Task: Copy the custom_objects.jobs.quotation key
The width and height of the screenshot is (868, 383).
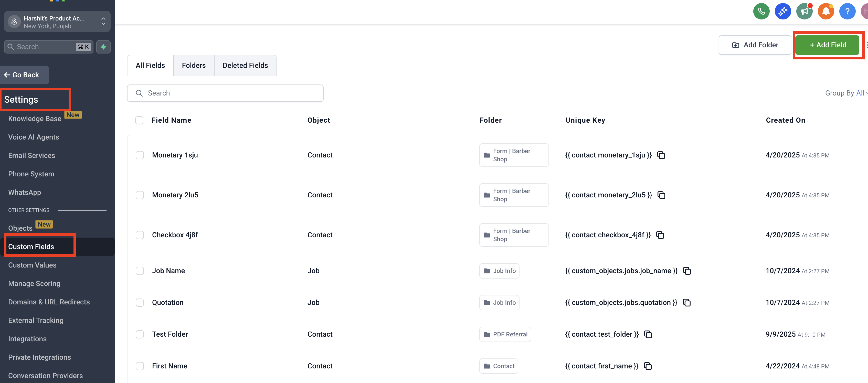Action: tap(686, 303)
